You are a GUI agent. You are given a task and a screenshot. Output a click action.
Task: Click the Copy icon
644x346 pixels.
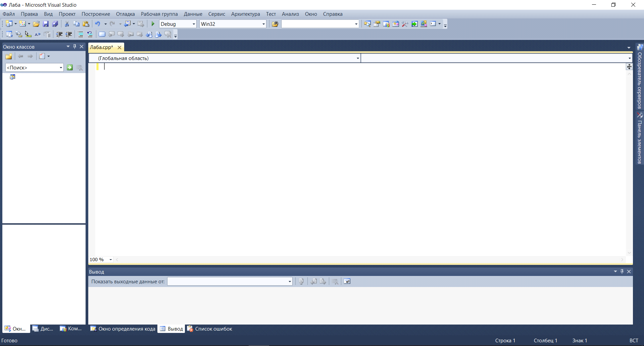(76, 24)
